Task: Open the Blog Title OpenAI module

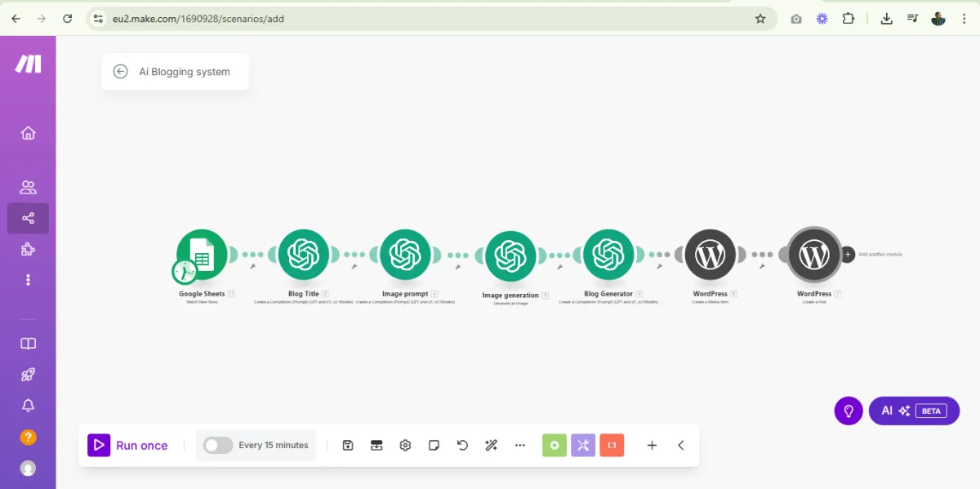Action: coord(303,255)
